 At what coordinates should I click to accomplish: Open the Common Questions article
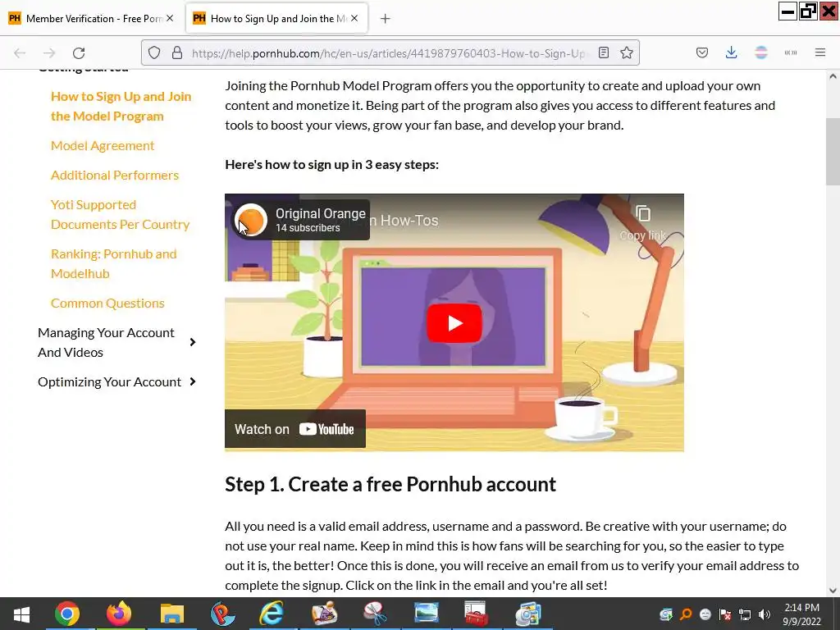[107, 304]
